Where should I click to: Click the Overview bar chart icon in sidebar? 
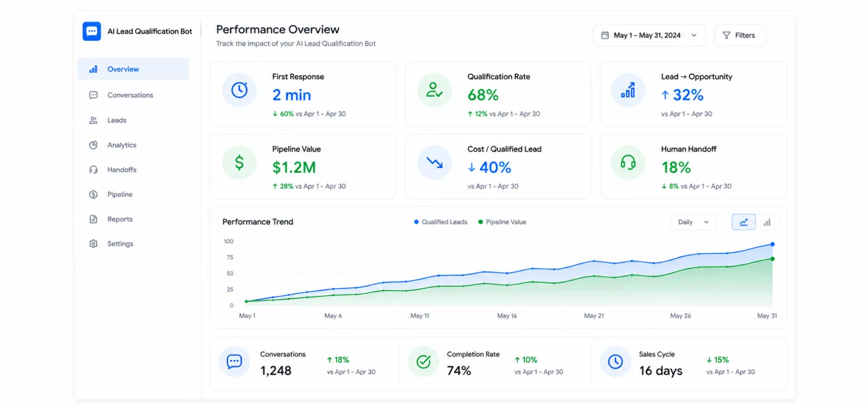(93, 69)
